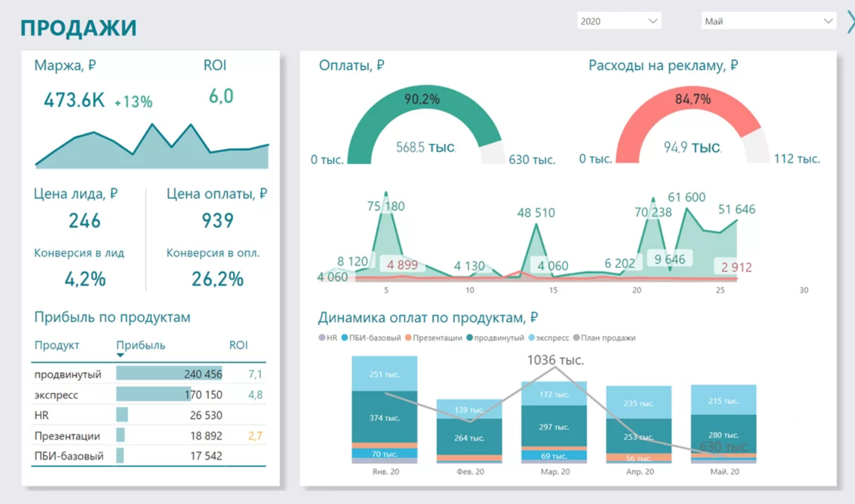Click the Янв. 20 экспресс segment 251 тыс.
Screen dimensions: 855x504
tap(384, 374)
